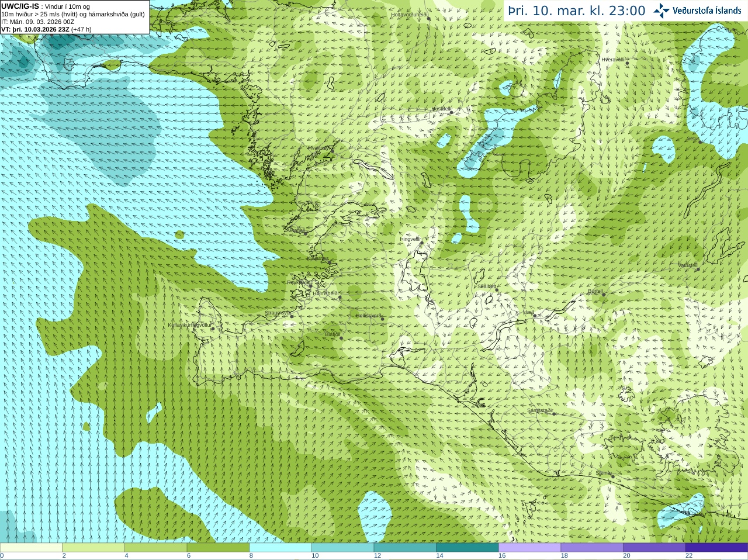Select the Steinar station marker
The image size is (748, 560).
(x=612, y=476)
